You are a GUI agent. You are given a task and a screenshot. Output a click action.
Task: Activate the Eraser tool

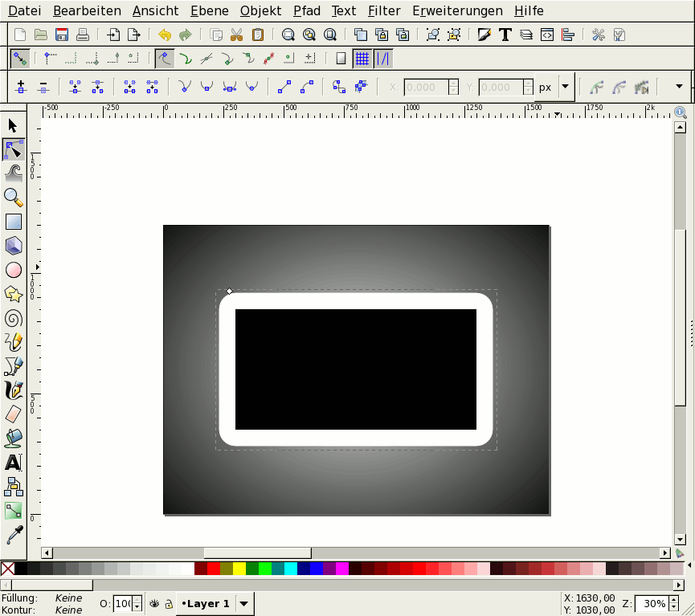click(14, 414)
